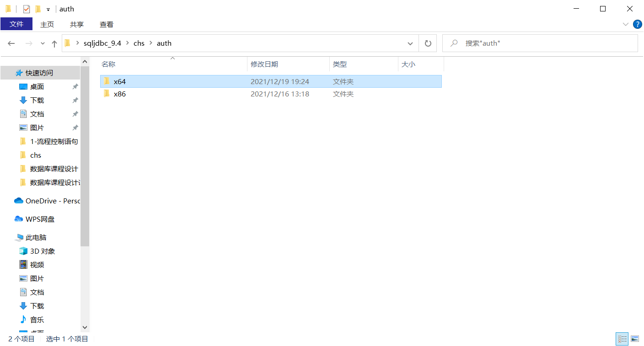Image resolution: width=644 pixels, height=346 pixels.
Task: Click the 搜索"auth" search box
Action: [540, 43]
